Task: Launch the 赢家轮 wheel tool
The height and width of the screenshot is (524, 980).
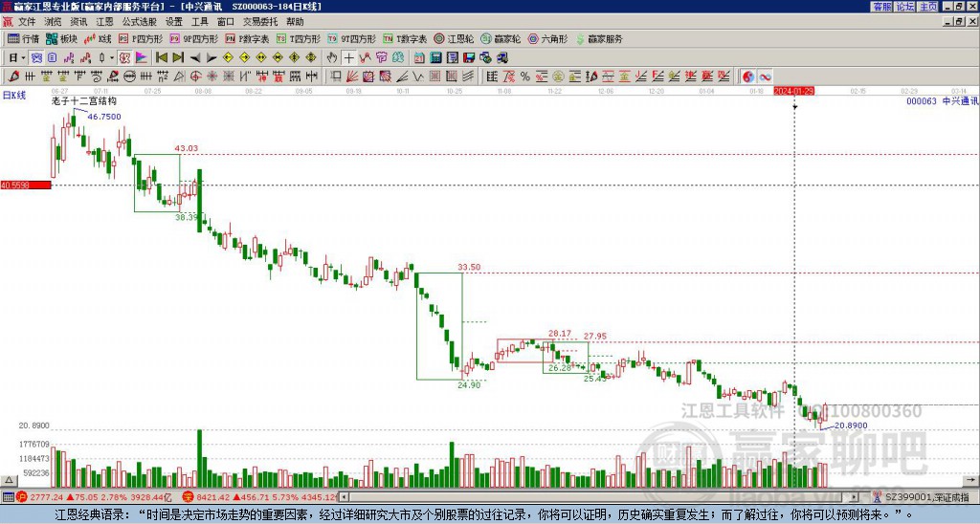Action: point(501,38)
